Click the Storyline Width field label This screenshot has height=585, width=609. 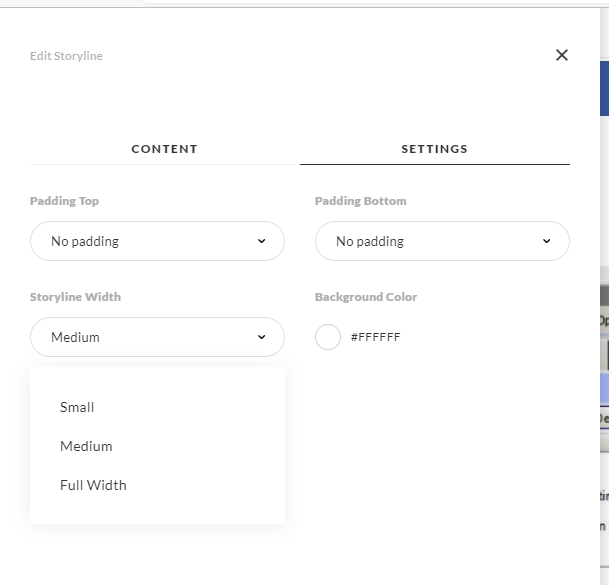[x=75, y=297]
